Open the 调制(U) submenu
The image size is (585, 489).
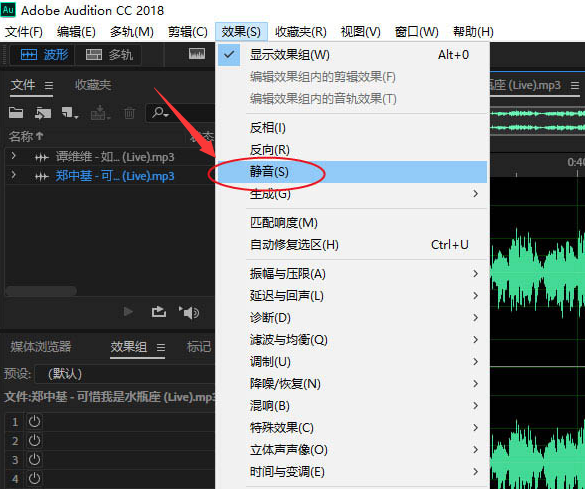352,362
